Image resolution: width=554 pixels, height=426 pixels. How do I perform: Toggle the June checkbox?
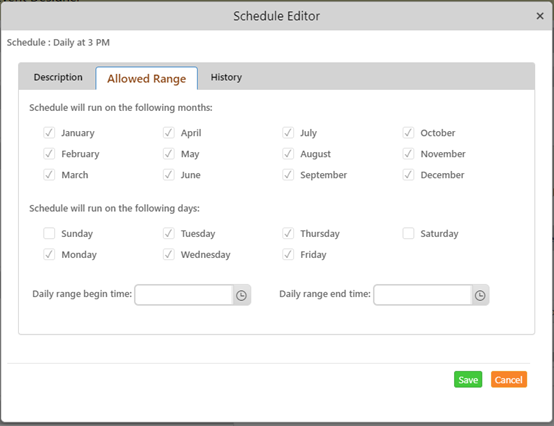point(169,175)
